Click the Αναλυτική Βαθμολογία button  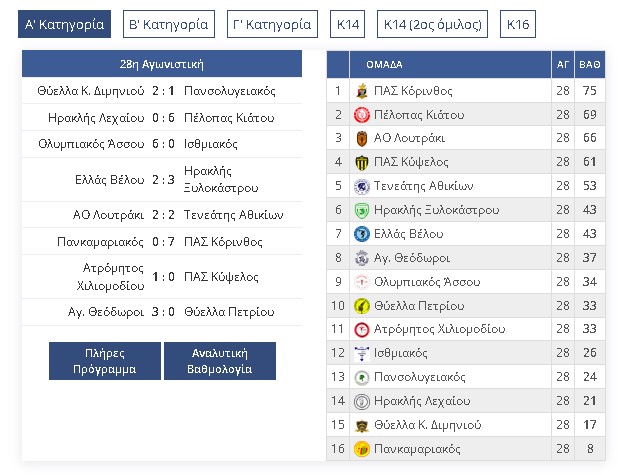click(220, 361)
